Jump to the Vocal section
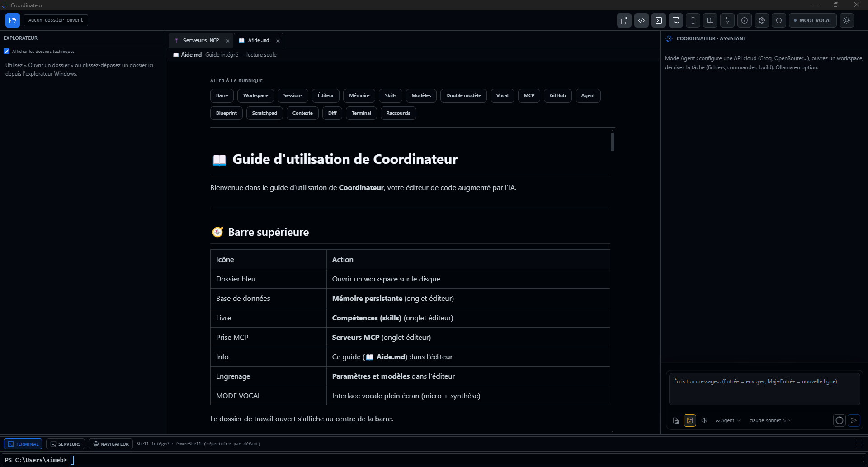This screenshot has height=467, width=868. (x=502, y=95)
